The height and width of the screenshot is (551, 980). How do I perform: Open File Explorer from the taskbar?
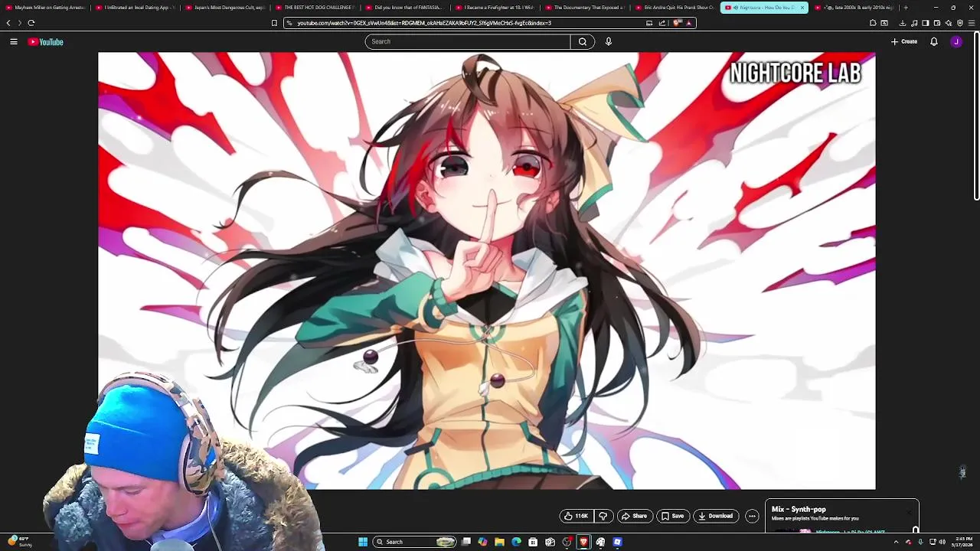pyautogui.click(x=499, y=542)
